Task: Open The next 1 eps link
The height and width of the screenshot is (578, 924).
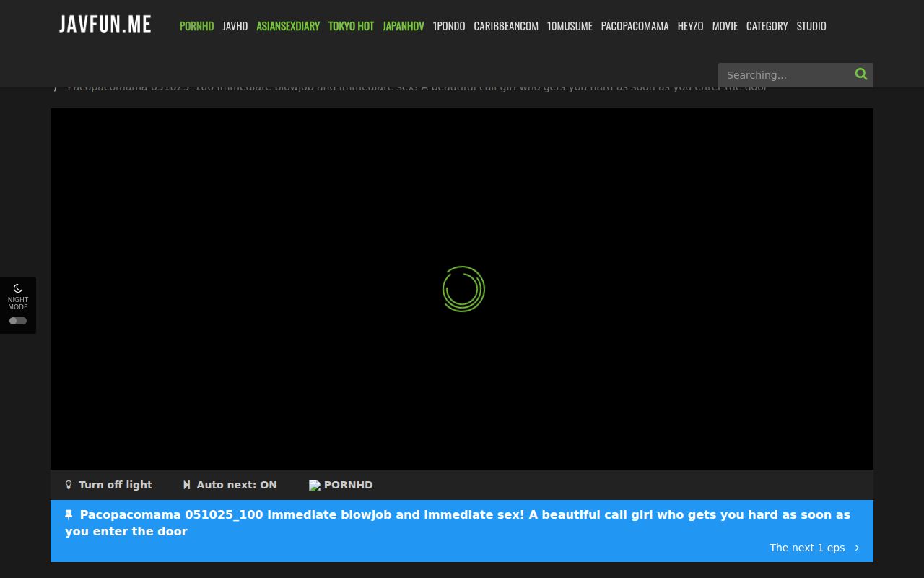Action: 807,548
